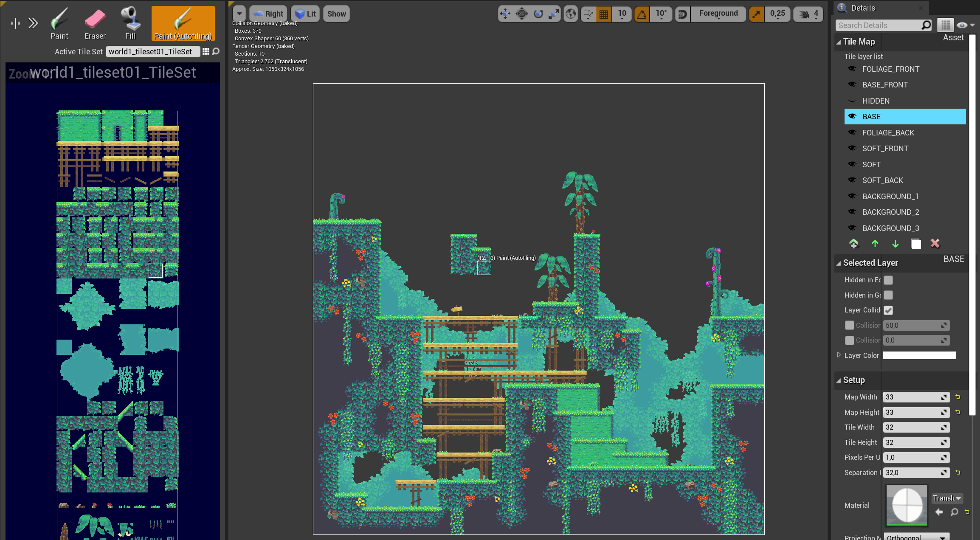Click the Map Width input field
Screen dimensions: 980x540
point(914,397)
